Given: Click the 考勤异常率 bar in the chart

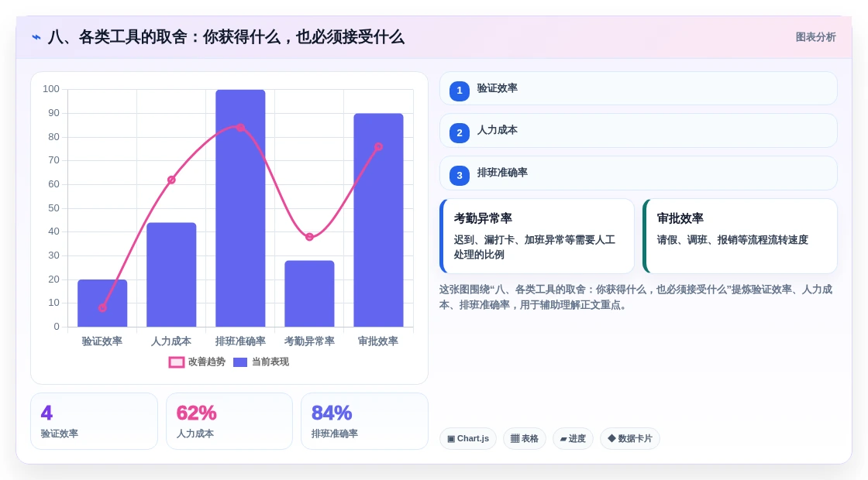Looking at the screenshot, I should tap(309, 293).
